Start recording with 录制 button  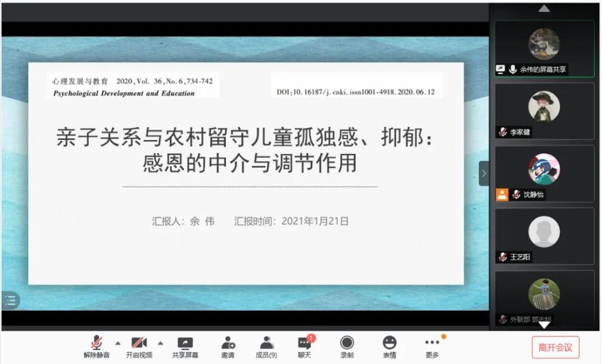pos(347,347)
